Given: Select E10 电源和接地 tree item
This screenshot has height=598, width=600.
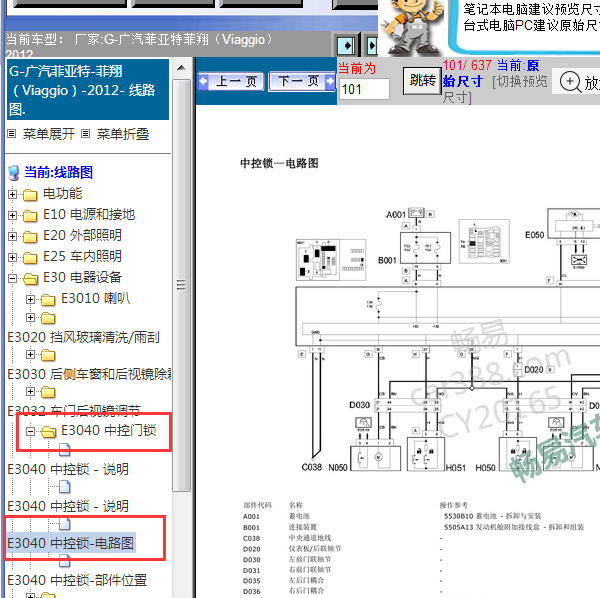Looking at the screenshot, I should pos(89,215).
